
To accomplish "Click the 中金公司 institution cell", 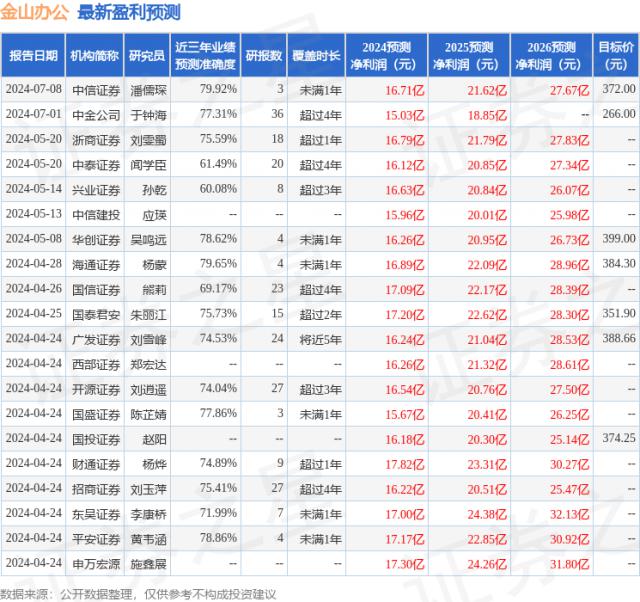I will point(96,115).
